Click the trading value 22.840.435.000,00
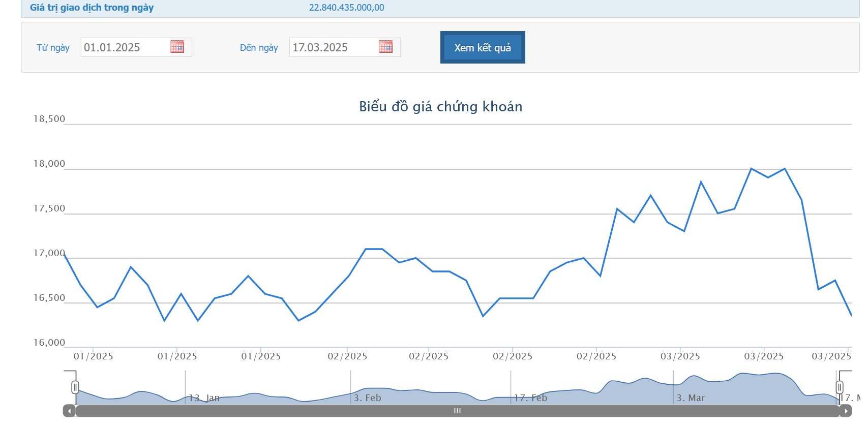The width and height of the screenshot is (868, 427). [x=346, y=8]
